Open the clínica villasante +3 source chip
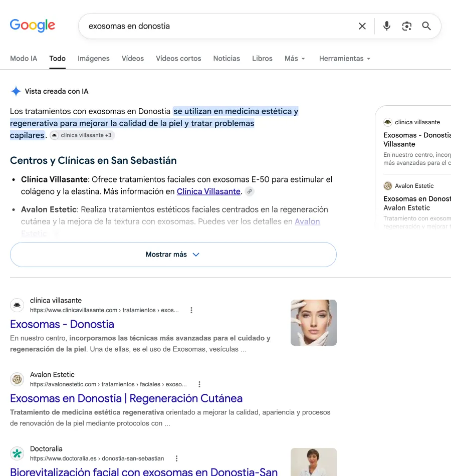 pyautogui.click(x=82, y=135)
